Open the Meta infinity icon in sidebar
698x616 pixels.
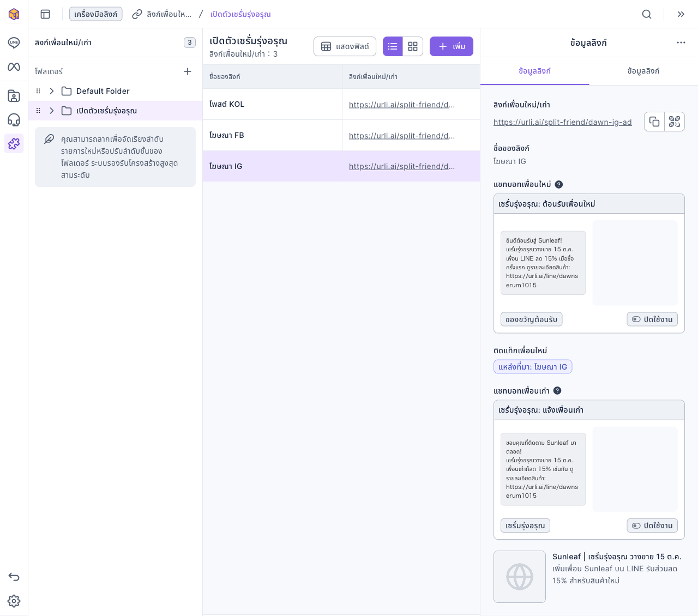[14, 67]
